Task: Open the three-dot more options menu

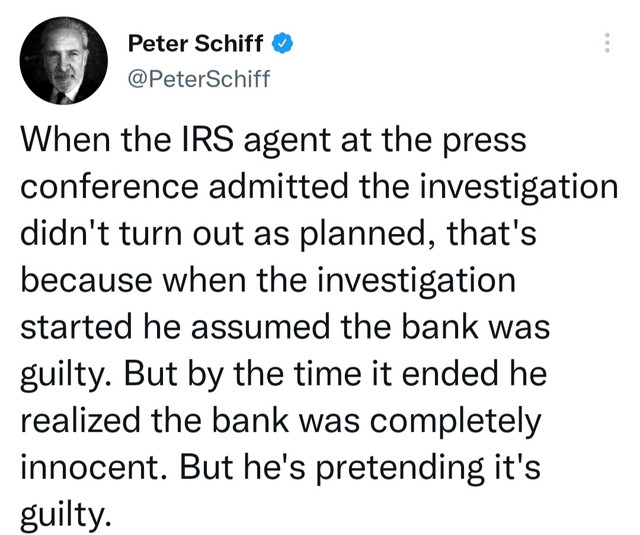Action: pyautogui.click(x=607, y=42)
